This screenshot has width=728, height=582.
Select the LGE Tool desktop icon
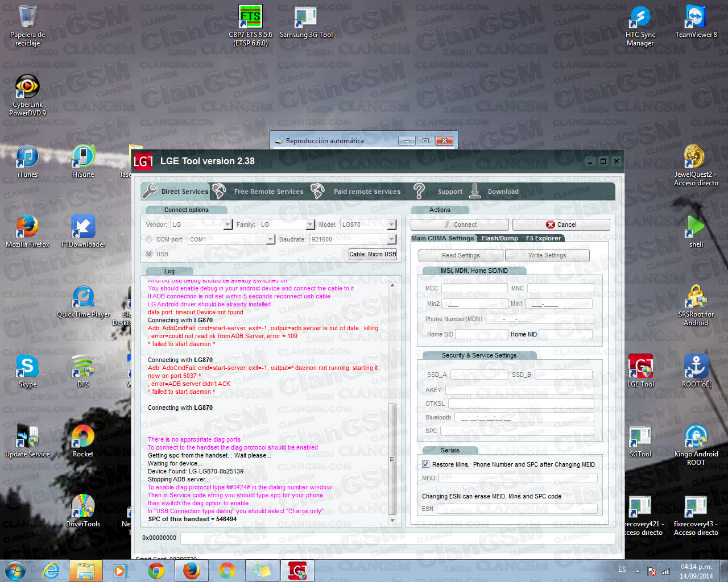click(640, 372)
